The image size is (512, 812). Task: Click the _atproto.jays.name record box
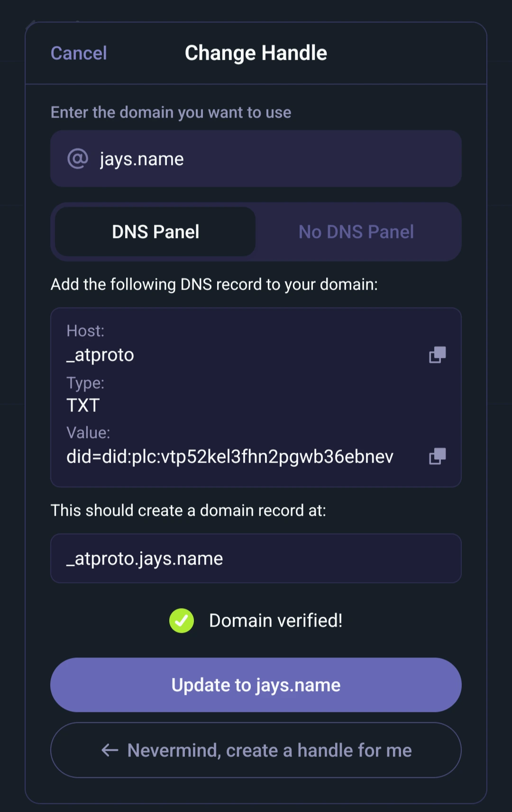pyautogui.click(x=256, y=558)
